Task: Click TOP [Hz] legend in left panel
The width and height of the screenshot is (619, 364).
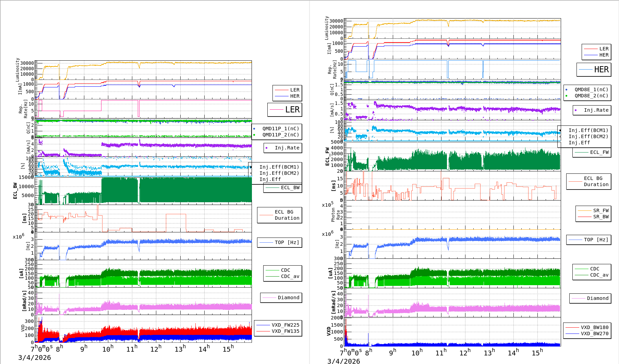Action: tap(280, 242)
